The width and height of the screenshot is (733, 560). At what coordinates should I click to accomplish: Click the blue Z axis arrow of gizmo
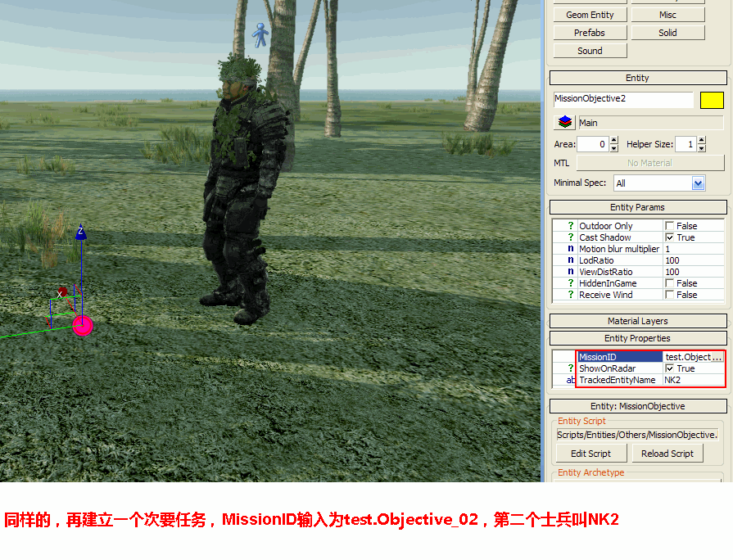[81, 233]
